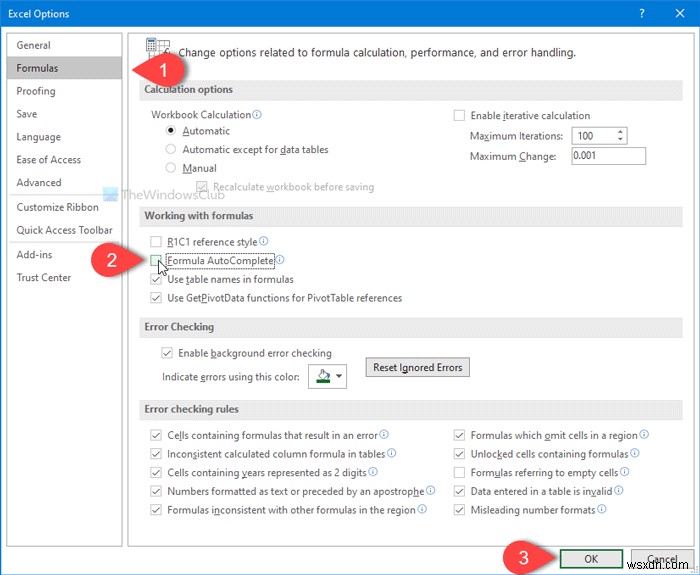
Task: Increase Maximum Iterations with up arrow
Action: 620,132
